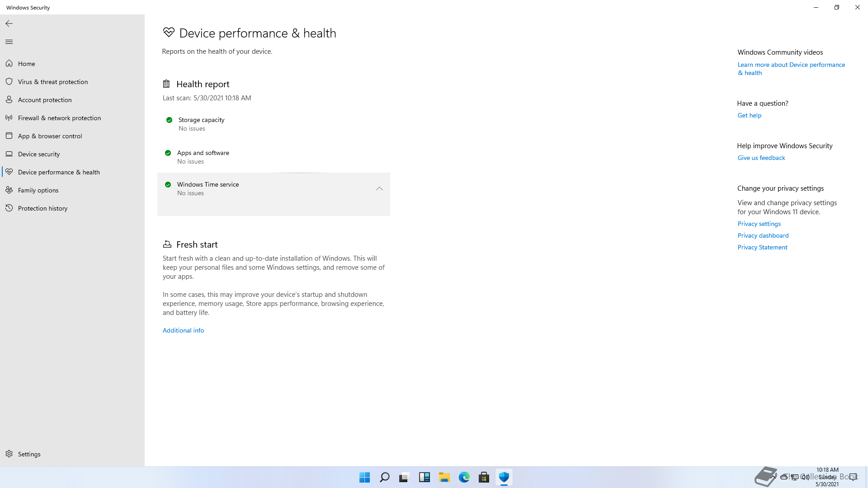Viewport: 868px width, 488px height.
Task: Expand the Storage capacity report entry
Action: 201,120
